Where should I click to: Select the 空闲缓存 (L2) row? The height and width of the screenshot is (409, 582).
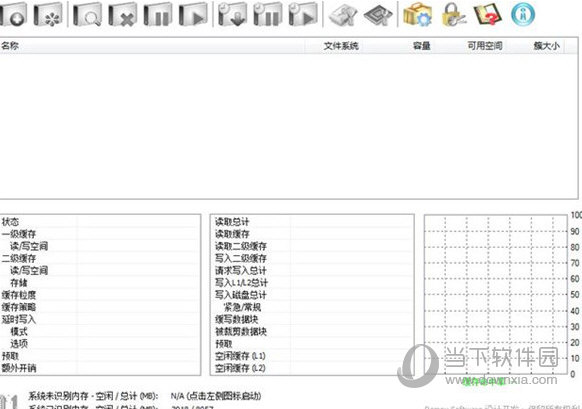[x=313, y=368]
